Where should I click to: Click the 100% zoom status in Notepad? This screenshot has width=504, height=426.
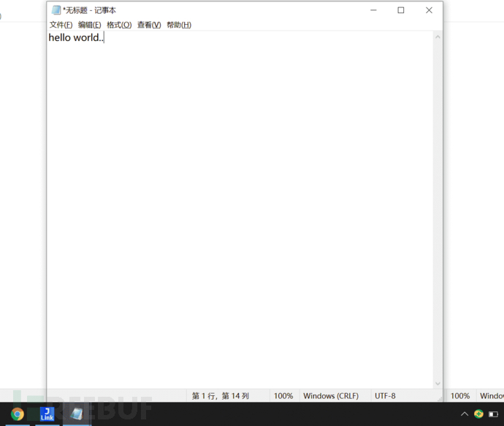pos(283,396)
